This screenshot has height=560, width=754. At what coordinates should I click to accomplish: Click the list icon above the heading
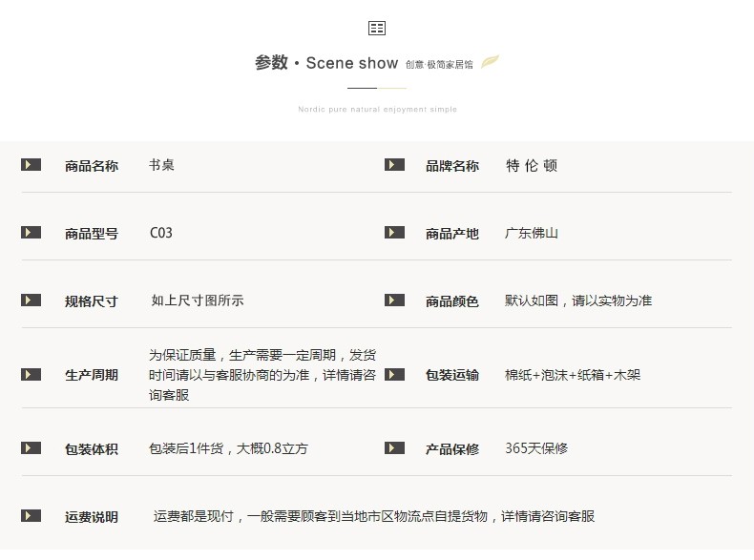coord(377,28)
